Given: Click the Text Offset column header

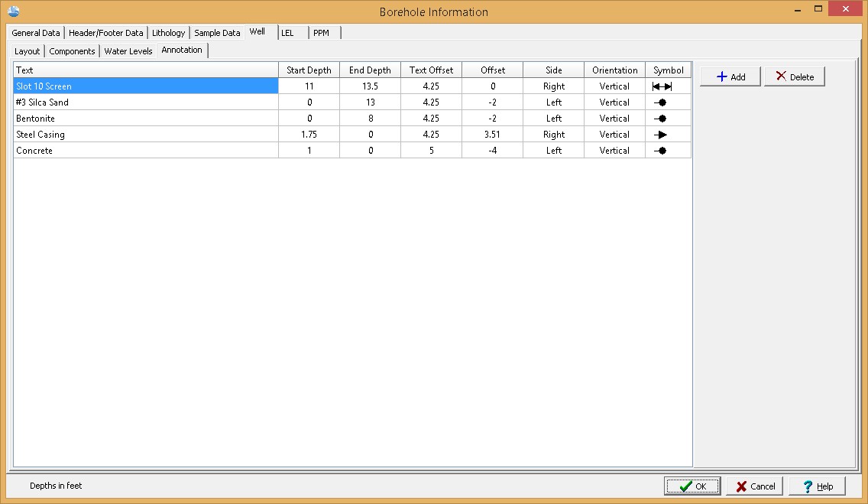Looking at the screenshot, I should [x=431, y=70].
